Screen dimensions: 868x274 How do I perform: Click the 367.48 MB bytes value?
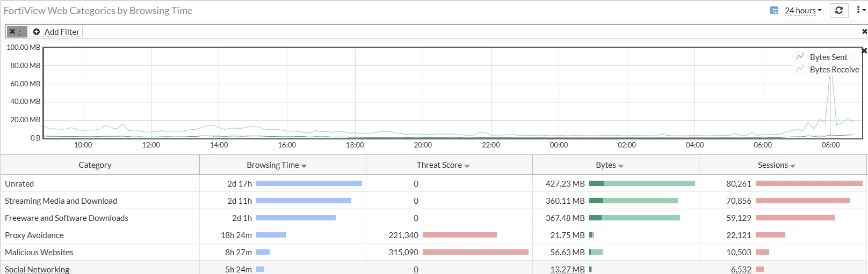coord(565,218)
